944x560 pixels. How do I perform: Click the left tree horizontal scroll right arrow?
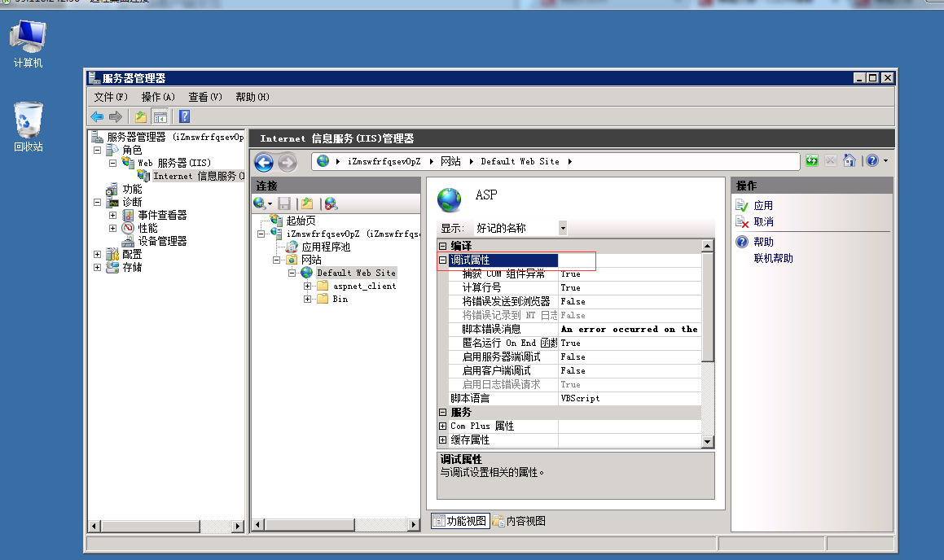click(238, 527)
